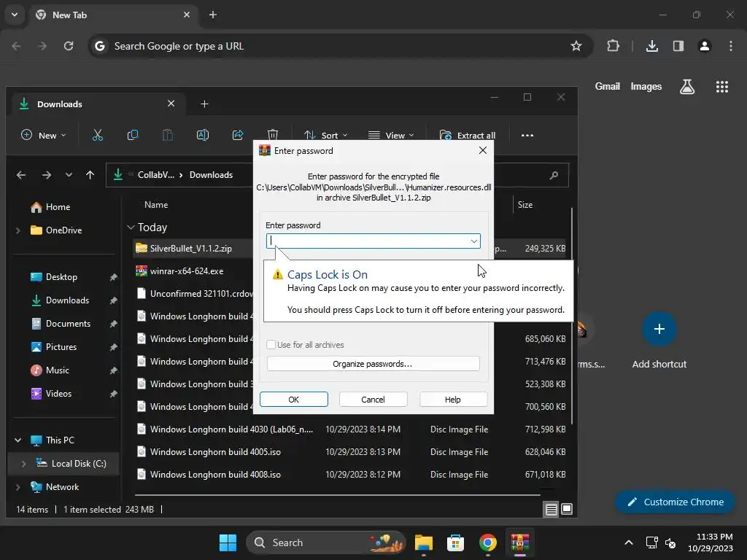Open Chrome tab search dropdown
This screenshot has width=747, height=560.
15,15
